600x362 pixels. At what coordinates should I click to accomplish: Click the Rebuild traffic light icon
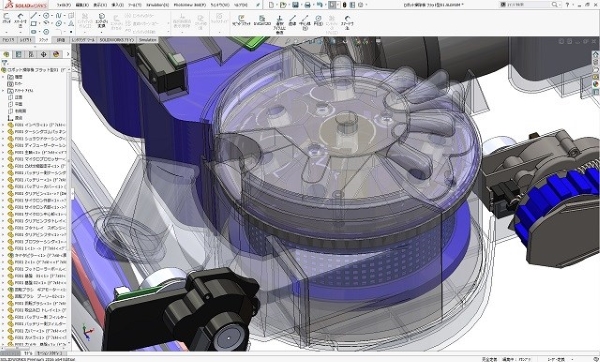pyautogui.click(x=344, y=5)
